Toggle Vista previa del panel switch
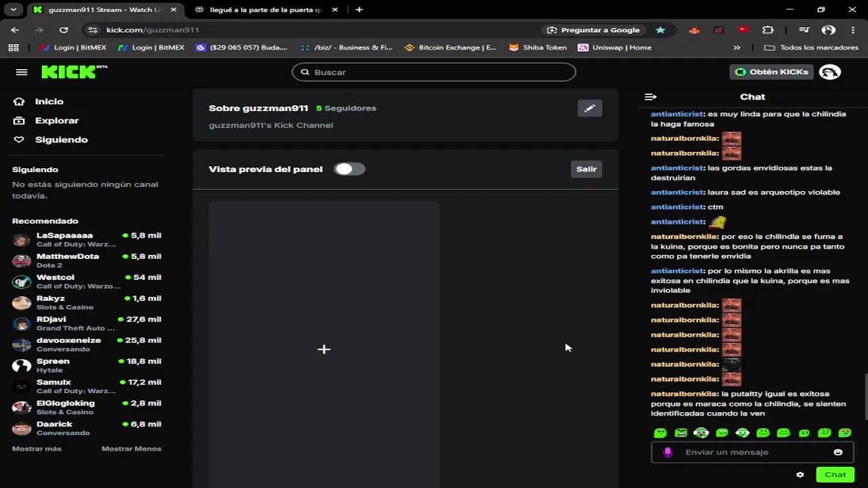Image resolution: width=868 pixels, height=488 pixels. pos(349,169)
